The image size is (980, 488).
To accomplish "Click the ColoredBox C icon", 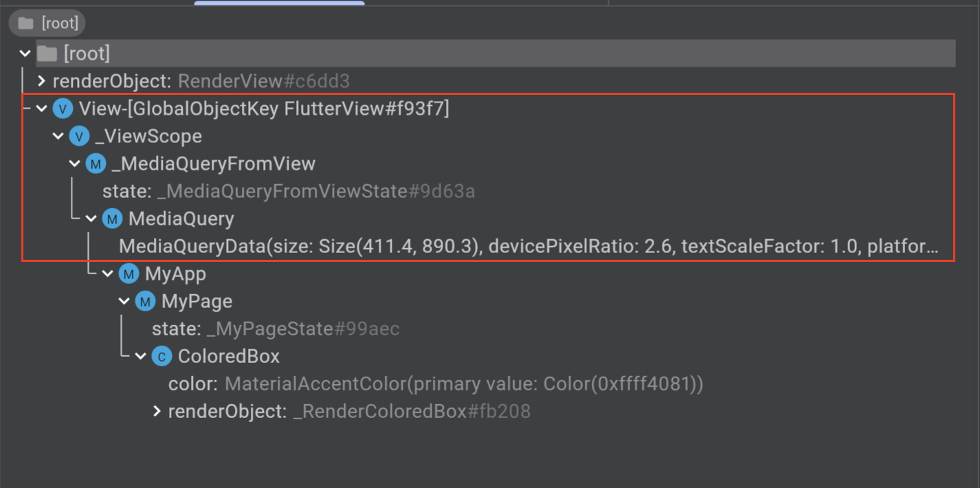I will pos(162,356).
